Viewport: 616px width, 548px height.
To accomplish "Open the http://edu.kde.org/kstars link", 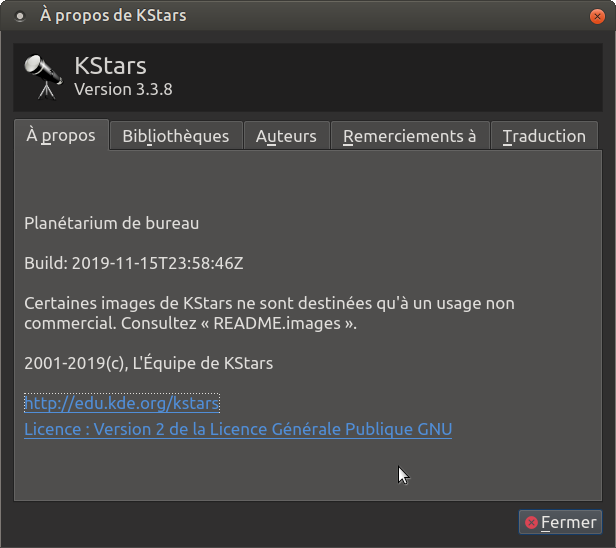I will coord(122,403).
